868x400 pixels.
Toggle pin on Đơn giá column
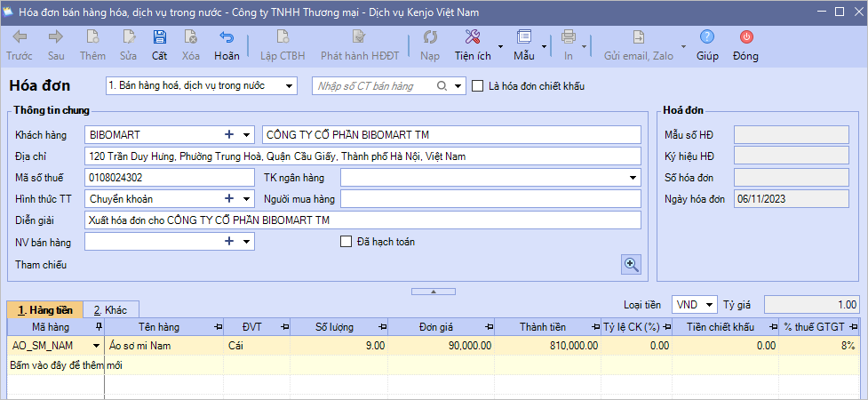point(489,327)
